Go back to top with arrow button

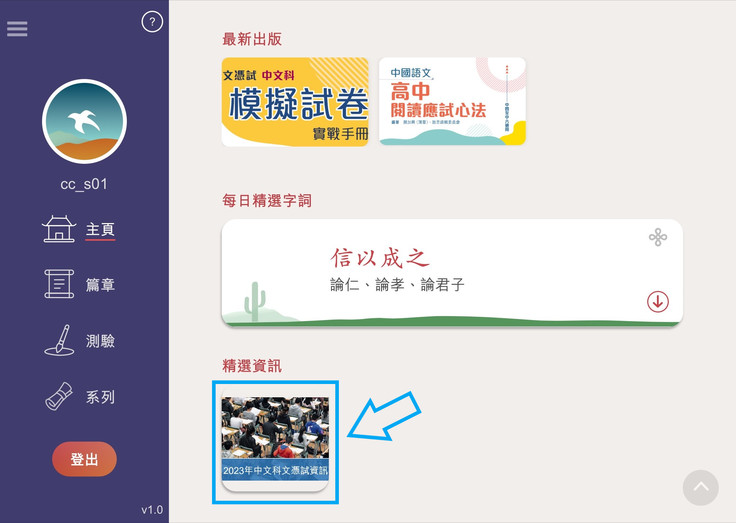tap(700, 488)
